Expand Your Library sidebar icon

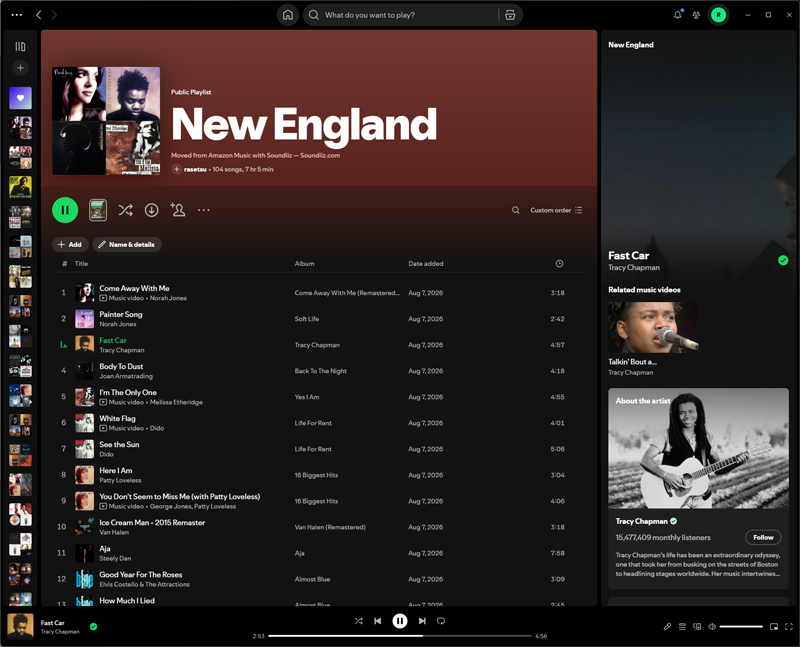click(x=20, y=46)
